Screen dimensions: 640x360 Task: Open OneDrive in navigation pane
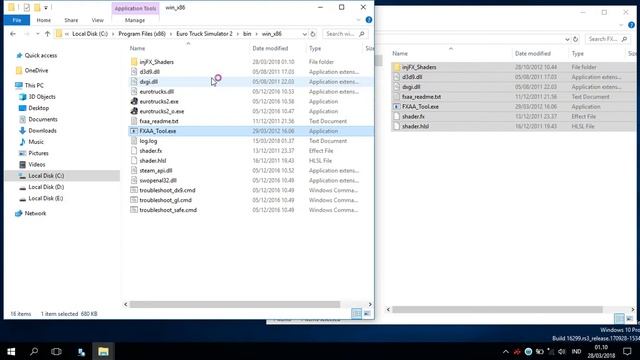[36, 71]
